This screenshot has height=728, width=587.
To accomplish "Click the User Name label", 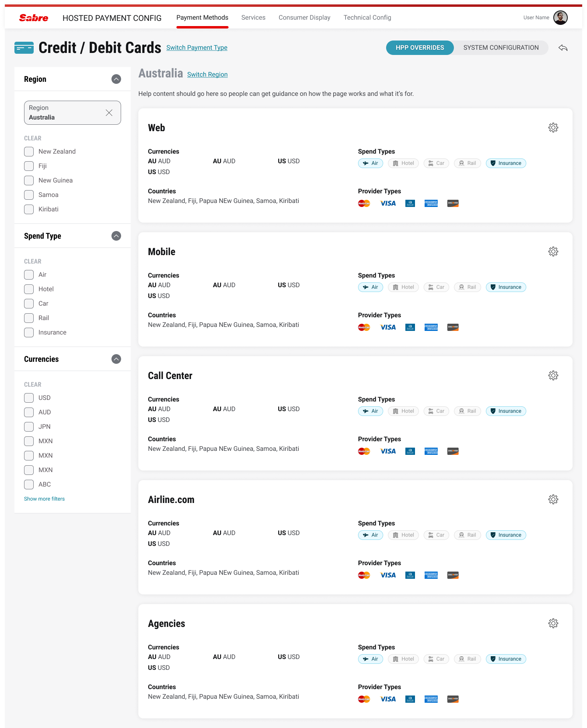I will click(536, 18).
